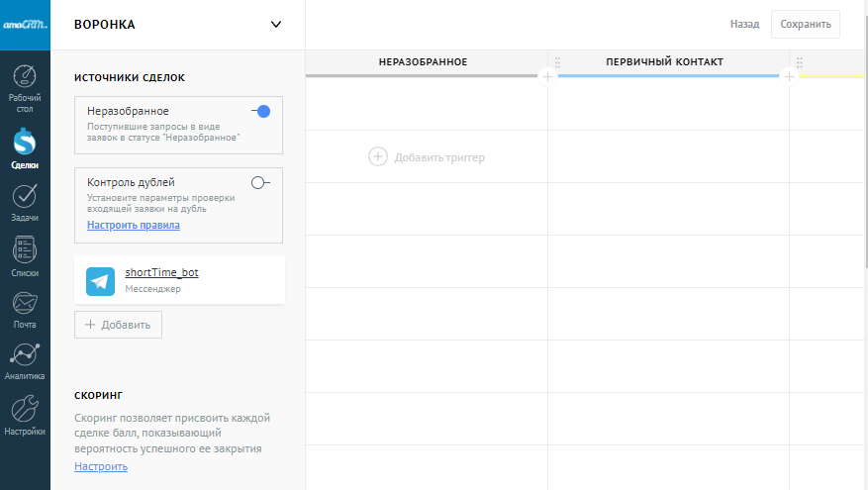This screenshot has width=868, height=490.
Task: Select the Первичный контакт column header
Action: [664, 62]
